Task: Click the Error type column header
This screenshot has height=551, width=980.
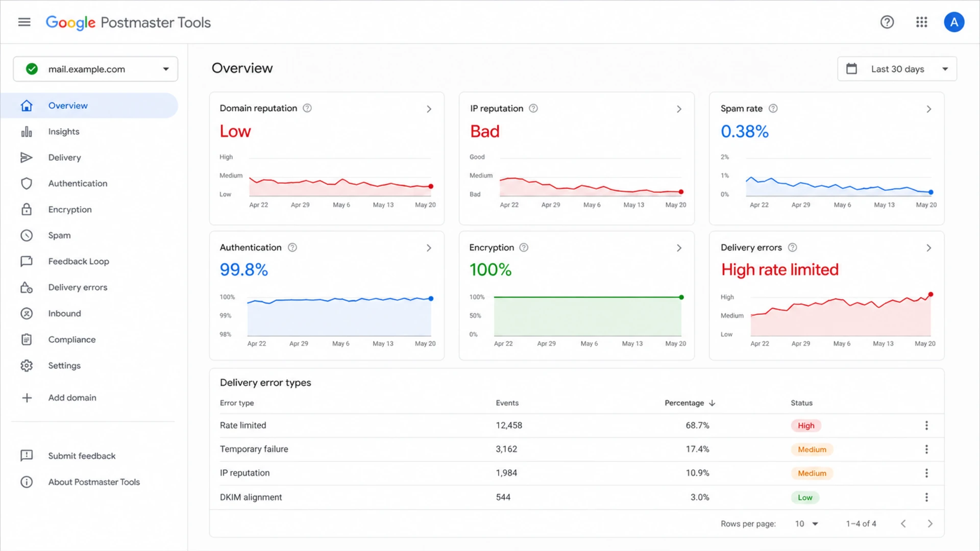Action: 237,403
